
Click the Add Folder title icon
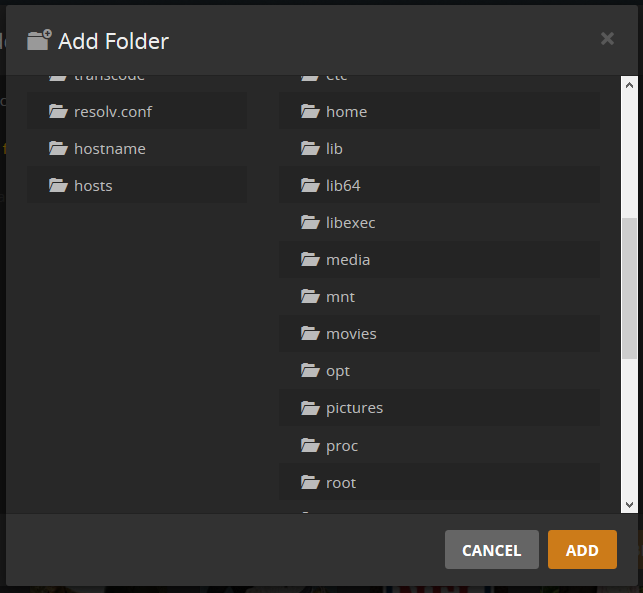pos(39,40)
